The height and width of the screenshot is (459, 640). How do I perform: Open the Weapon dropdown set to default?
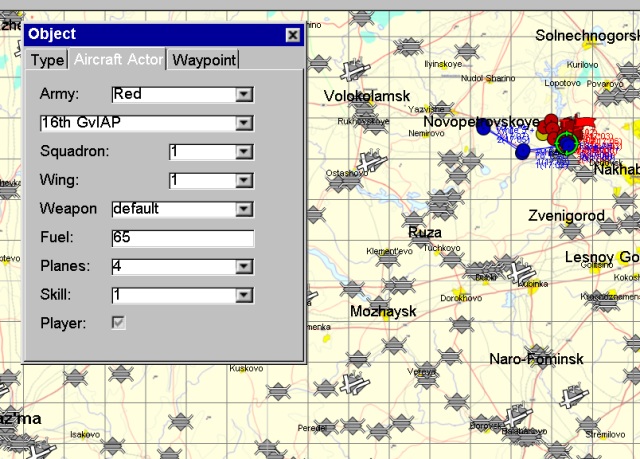click(243, 209)
